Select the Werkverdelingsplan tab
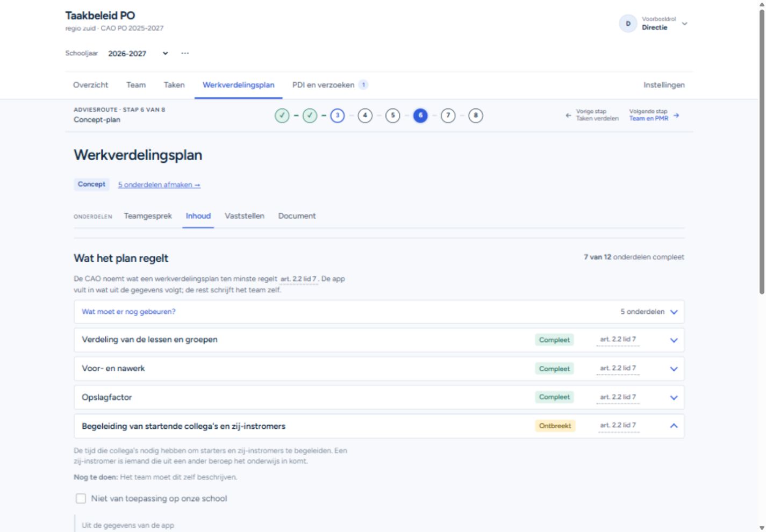 (x=239, y=85)
